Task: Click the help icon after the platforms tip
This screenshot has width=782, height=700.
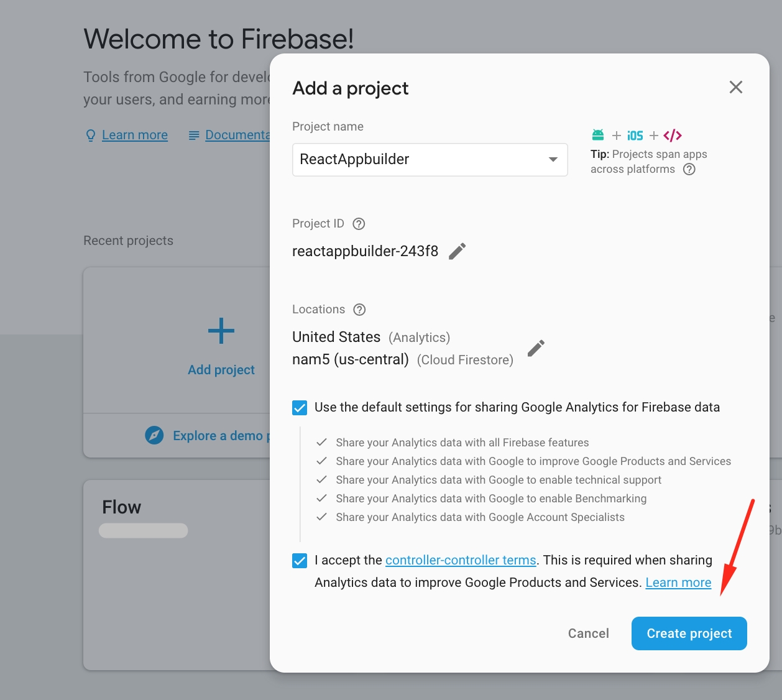Action: [x=689, y=169]
